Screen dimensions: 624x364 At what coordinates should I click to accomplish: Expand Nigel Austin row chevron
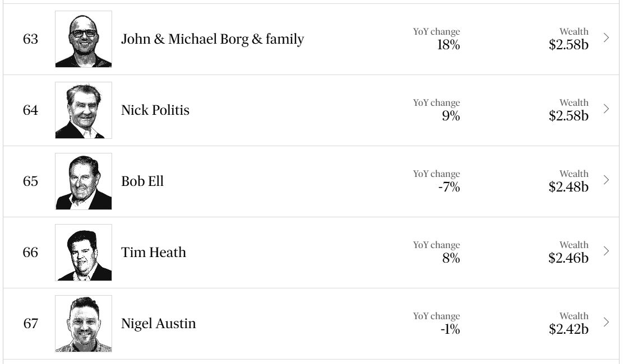coord(606,322)
